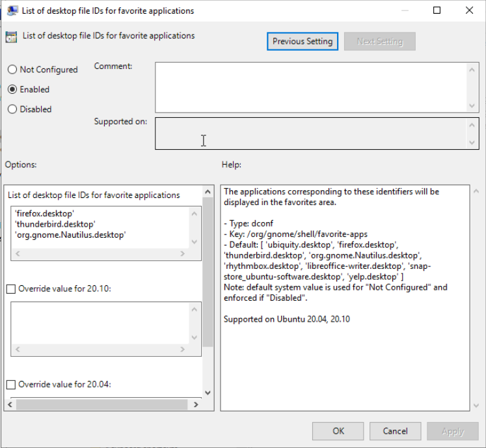Enable Override value for 20.04 checkbox

[11, 384]
